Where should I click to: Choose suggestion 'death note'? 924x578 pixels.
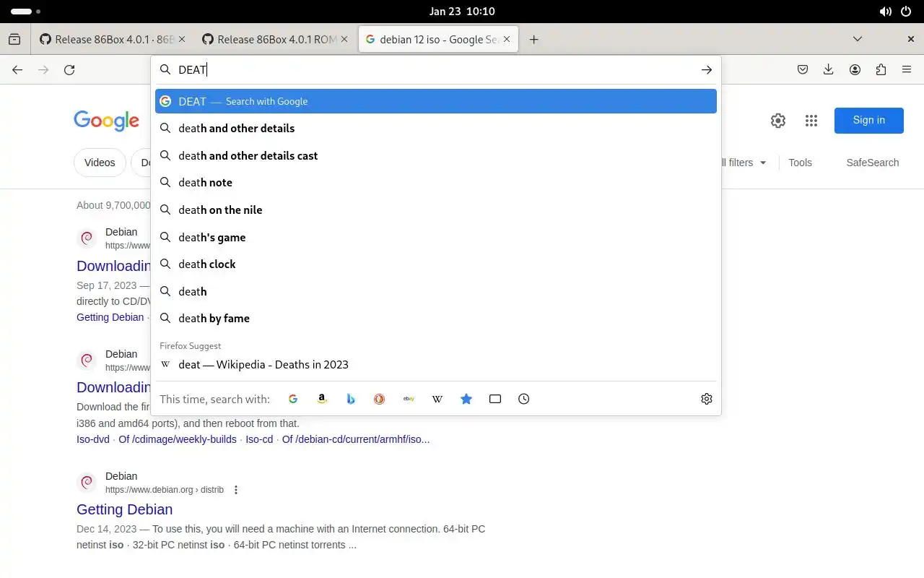pyautogui.click(x=436, y=183)
